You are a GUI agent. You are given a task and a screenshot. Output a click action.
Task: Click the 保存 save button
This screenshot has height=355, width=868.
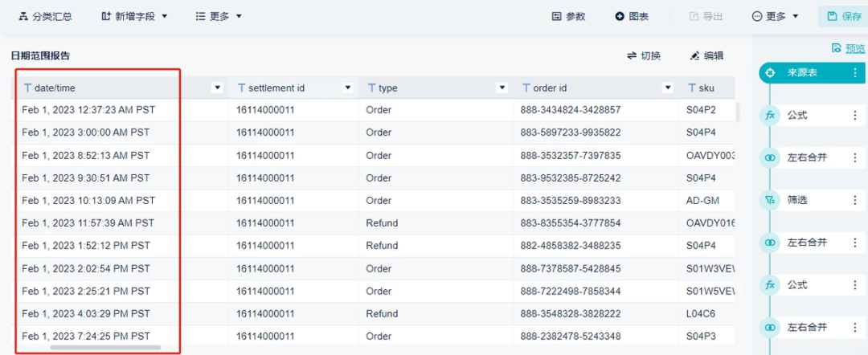[843, 16]
